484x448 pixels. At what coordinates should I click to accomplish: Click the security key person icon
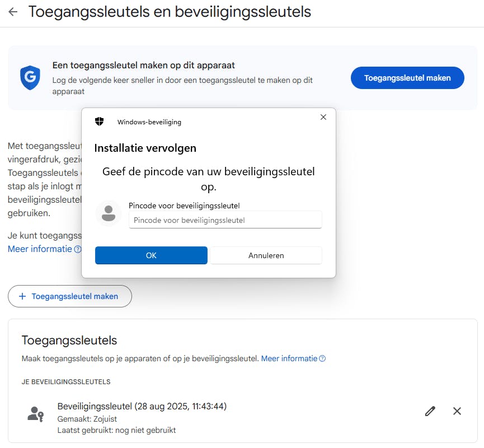tap(35, 413)
